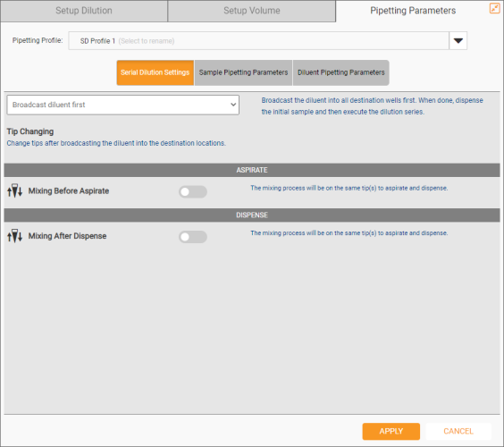Click the CANCEL button
Screen dimensions: 504x447
[458, 431]
